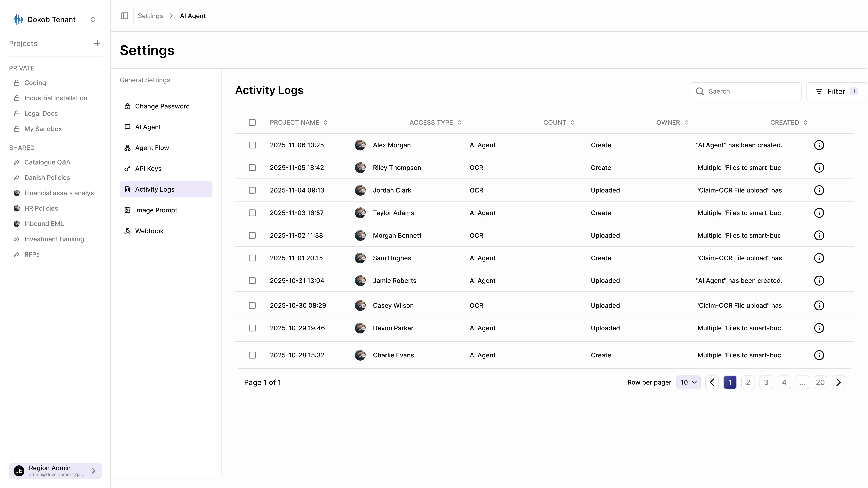The width and height of the screenshot is (868, 488).
Task: Show info for Devon Parker row
Action: (819, 328)
